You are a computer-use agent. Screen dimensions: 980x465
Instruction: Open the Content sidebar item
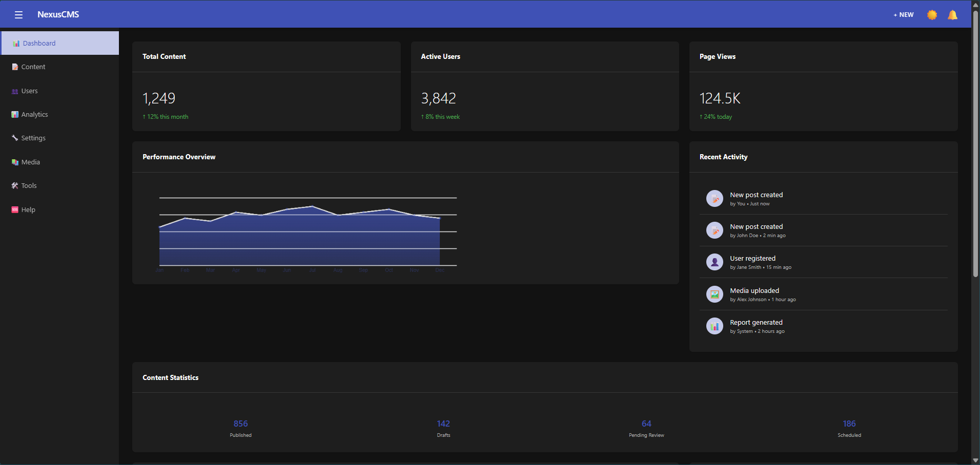60,67
